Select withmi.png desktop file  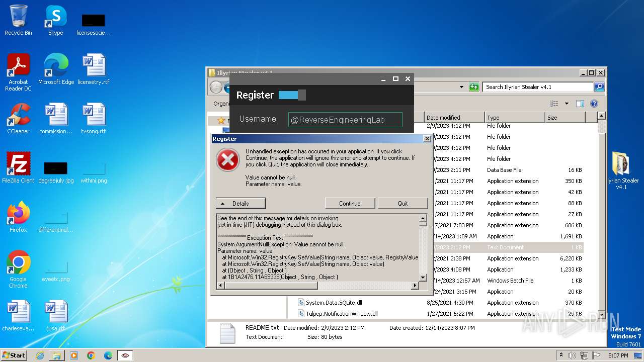pyautogui.click(x=94, y=172)
